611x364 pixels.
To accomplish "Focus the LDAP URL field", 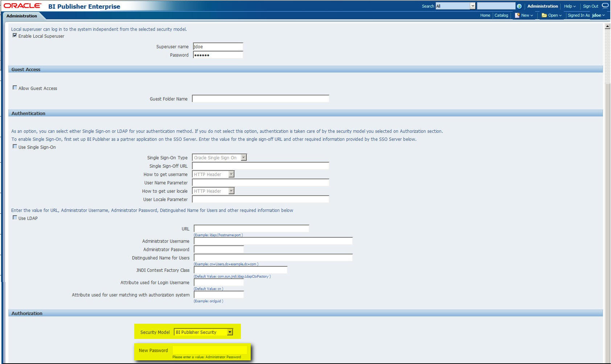I will click(251, 229).
